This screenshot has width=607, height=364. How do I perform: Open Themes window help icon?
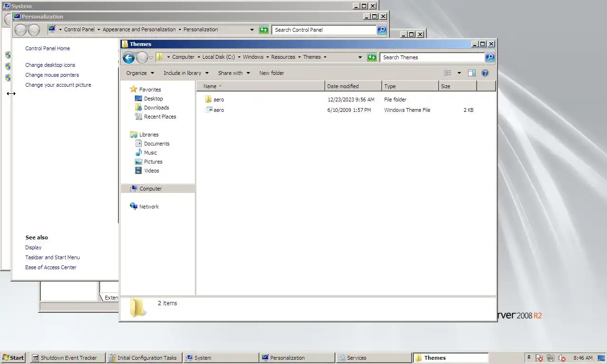click(x=485, y=73)
